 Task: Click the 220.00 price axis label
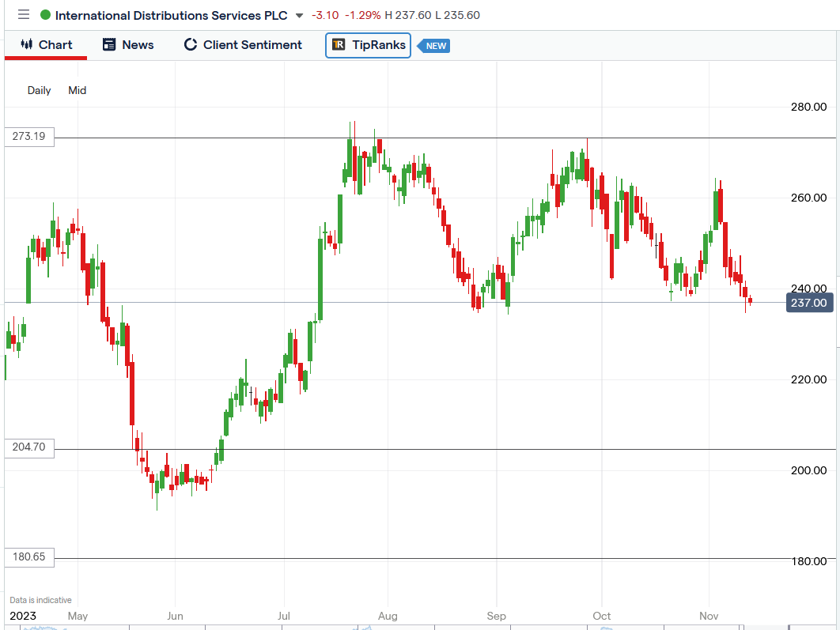coord(808,380)
